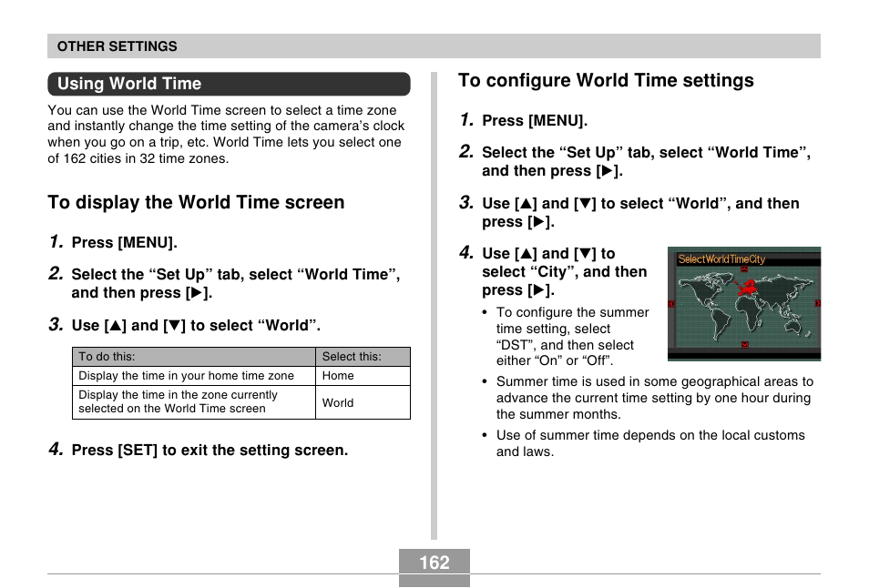Click right step 4 'select "City", and then'

(564, 272)
